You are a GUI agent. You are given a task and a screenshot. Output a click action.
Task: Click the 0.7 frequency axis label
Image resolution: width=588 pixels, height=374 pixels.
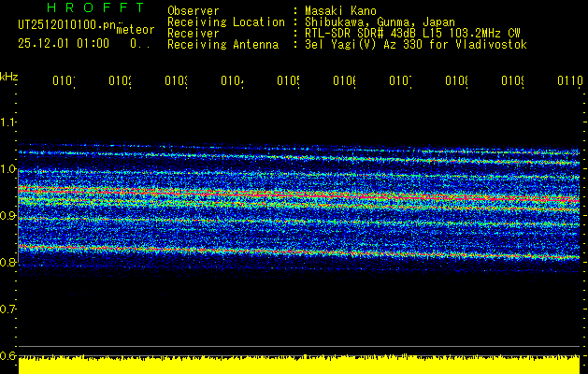tap(8, 309)
